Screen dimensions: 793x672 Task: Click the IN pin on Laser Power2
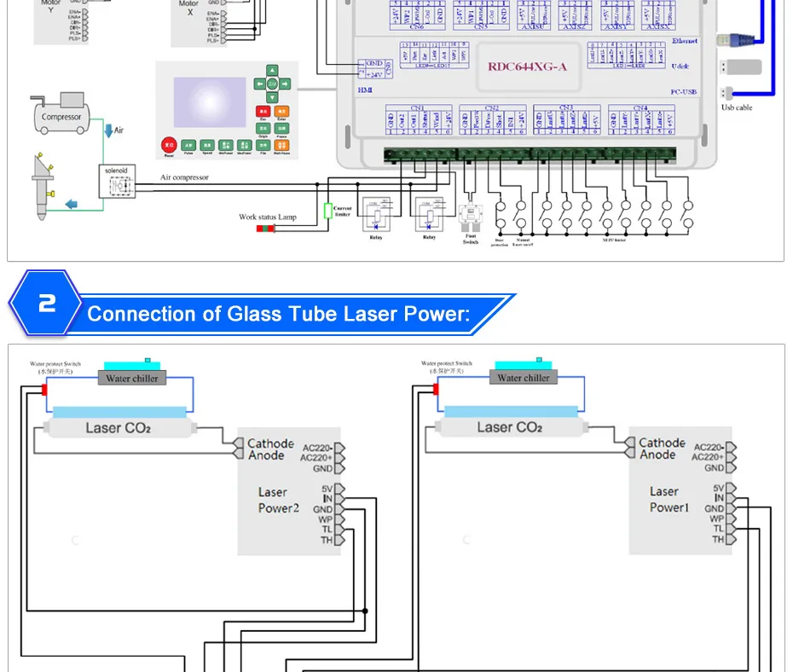(339, 499)
